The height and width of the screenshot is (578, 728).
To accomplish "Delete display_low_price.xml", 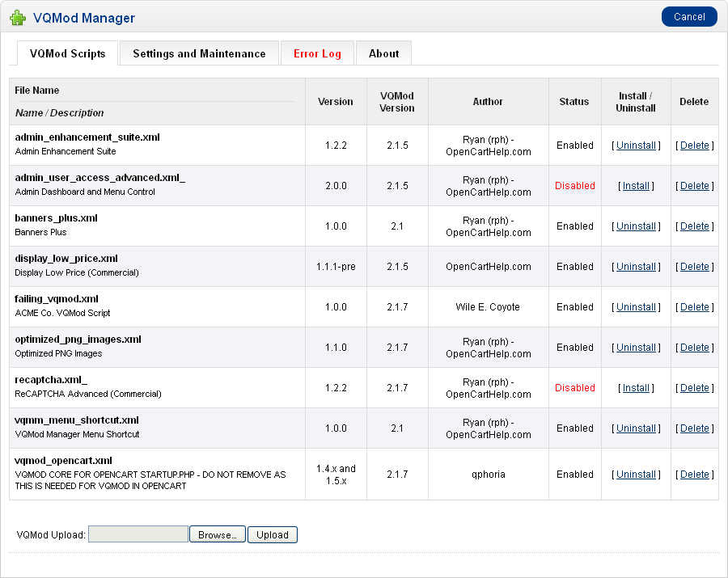I will (x=695, y=266).
